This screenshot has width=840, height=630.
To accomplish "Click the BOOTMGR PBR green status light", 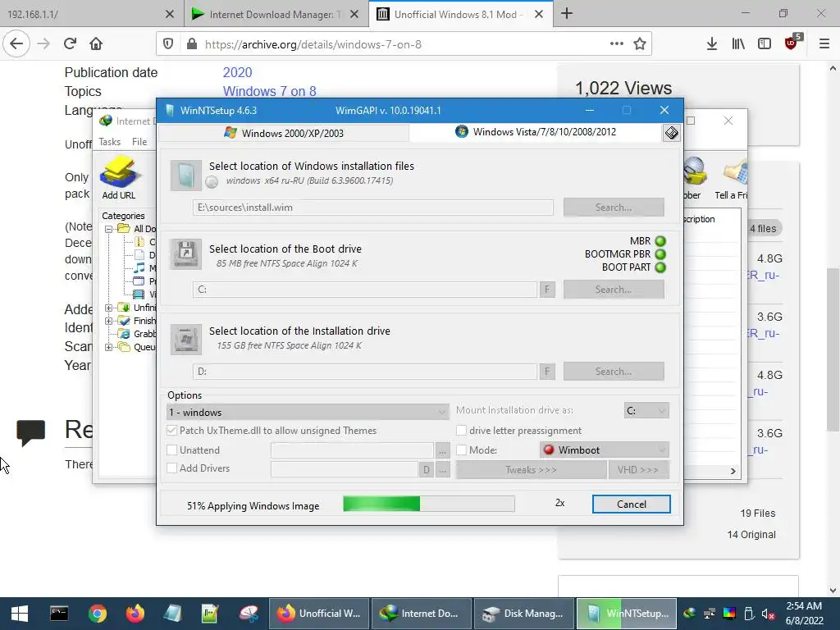I will (660, 254).
